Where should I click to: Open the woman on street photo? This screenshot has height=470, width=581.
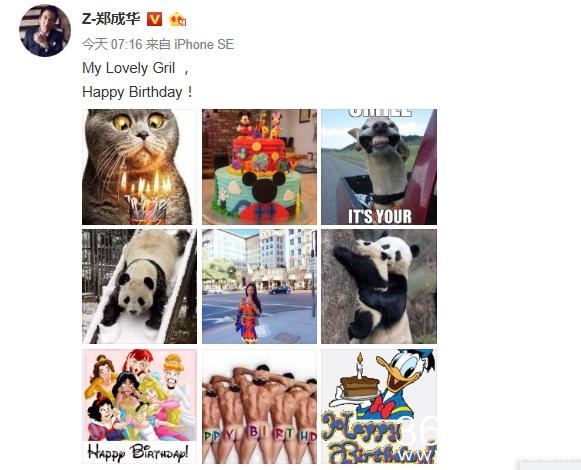pos(259,287)
